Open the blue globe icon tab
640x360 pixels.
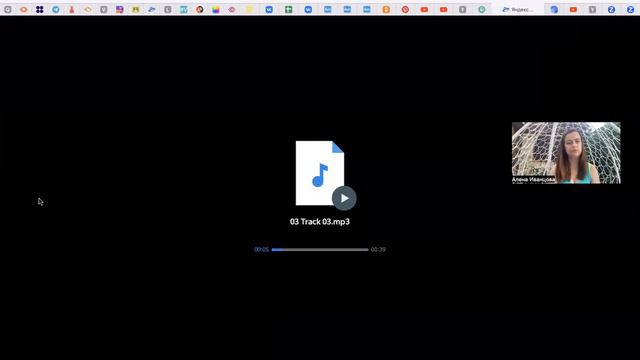[x=554, y=9]
